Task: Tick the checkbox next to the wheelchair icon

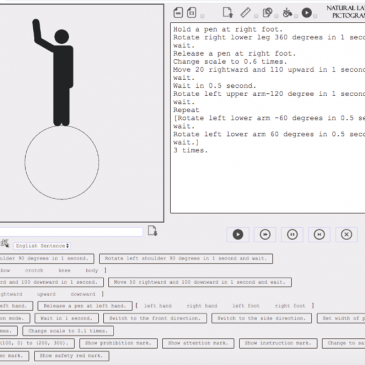Action: (x=296, y=16)
